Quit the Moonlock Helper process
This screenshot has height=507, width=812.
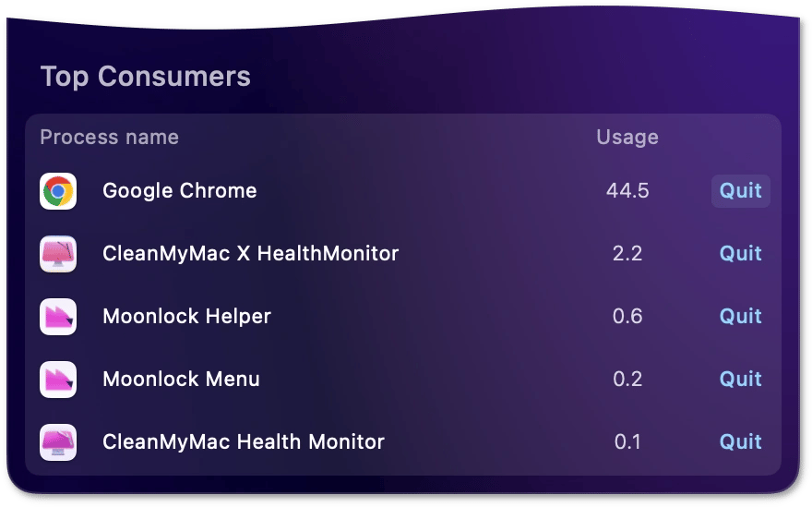(741, 316)
